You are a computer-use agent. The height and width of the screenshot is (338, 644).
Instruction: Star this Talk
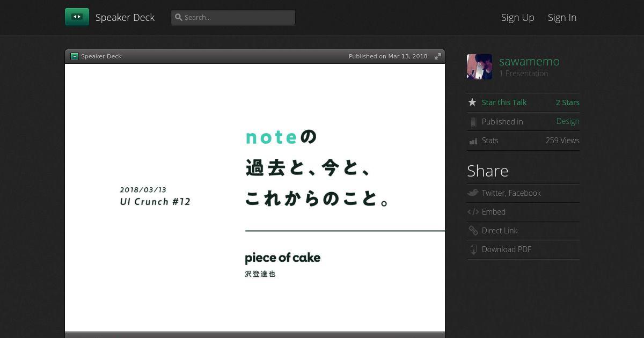pyautogui.click(x=504, y=102)
